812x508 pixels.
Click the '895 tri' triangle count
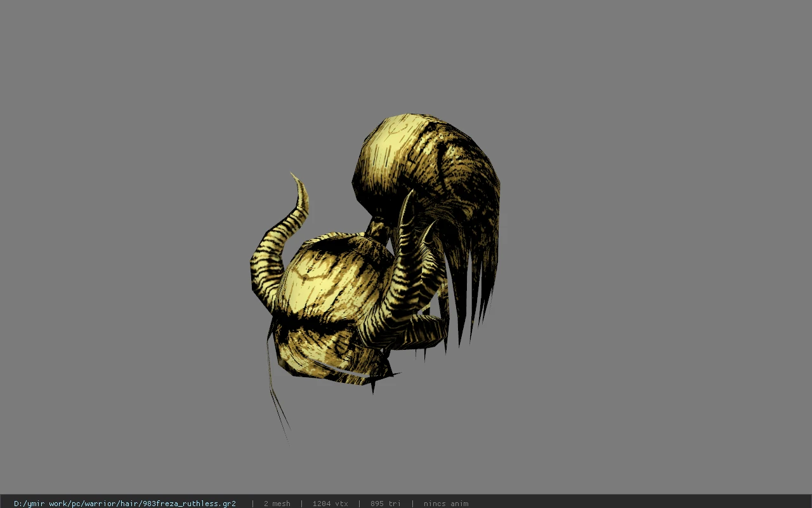386,504
